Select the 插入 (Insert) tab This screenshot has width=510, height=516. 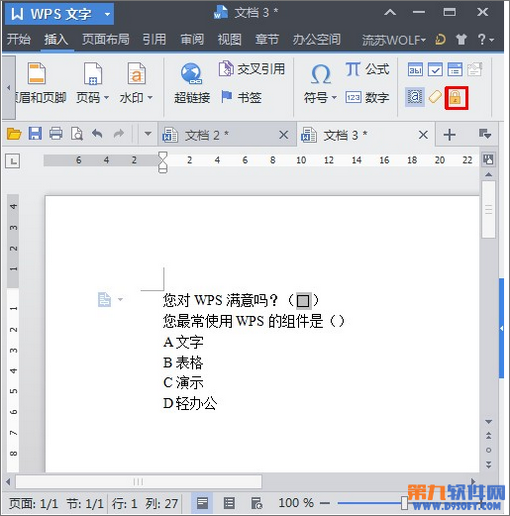tap(56, 39)
